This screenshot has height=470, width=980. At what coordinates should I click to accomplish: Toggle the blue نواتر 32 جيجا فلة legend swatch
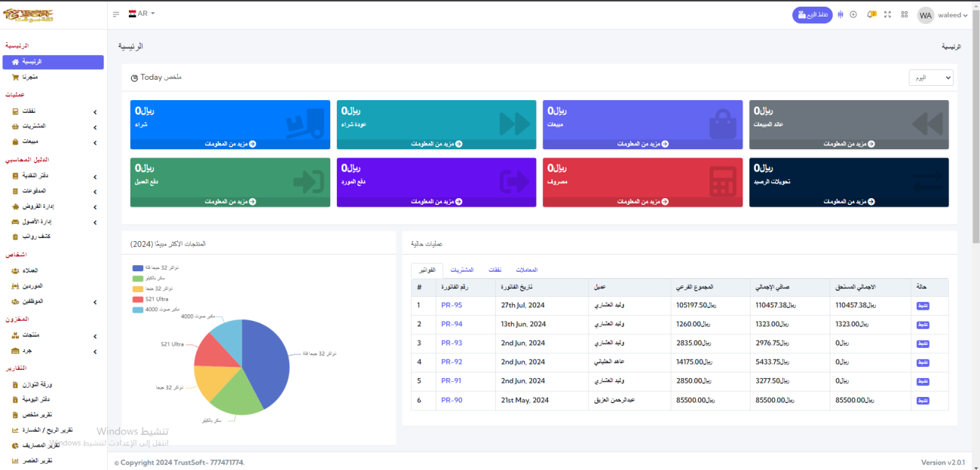pos(137,267)
